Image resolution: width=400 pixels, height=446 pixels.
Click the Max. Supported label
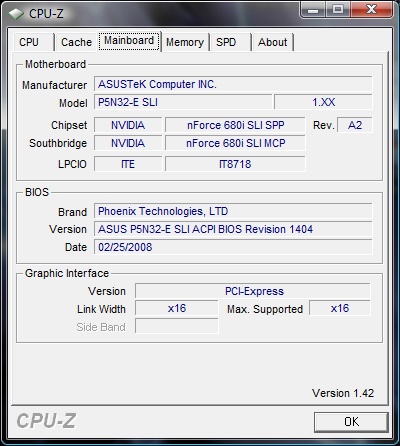click(265, 309)
